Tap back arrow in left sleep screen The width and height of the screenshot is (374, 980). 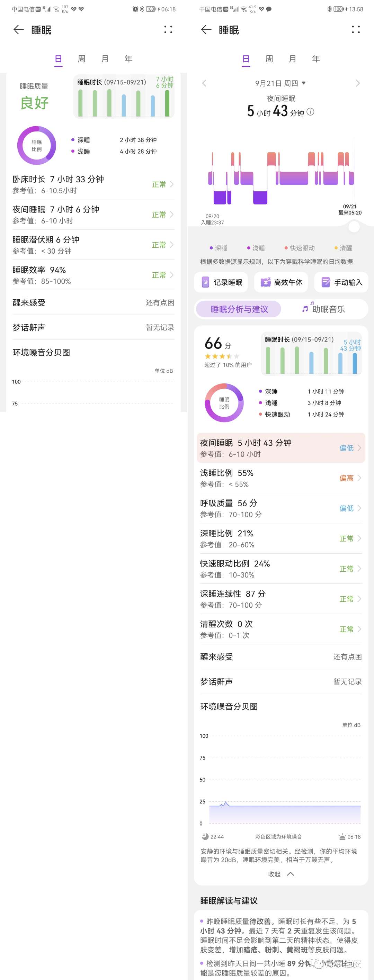(x=19, y=30)
